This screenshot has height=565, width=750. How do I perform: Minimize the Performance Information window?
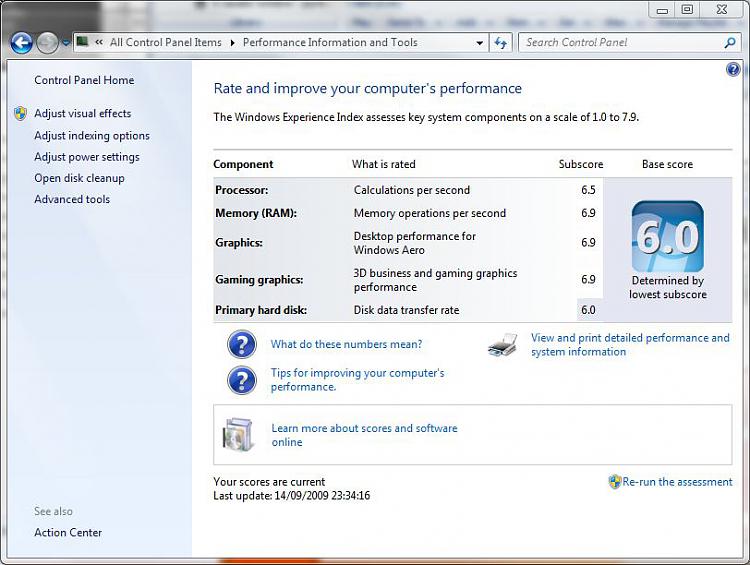pyautogui.click(x=662, y=10)
